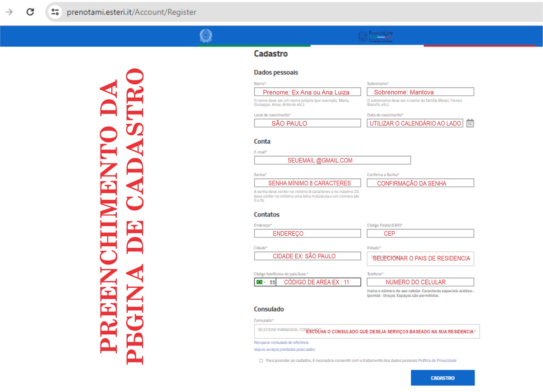This screenshot has height=392, width=543.
Task: Focus the Senha password field
Action: point(308,183)
